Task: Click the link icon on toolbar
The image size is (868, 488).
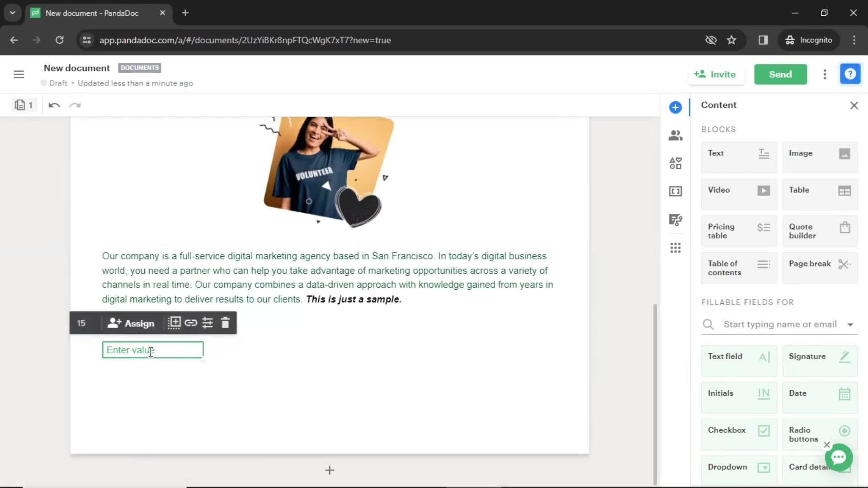Action: (191, 322)
